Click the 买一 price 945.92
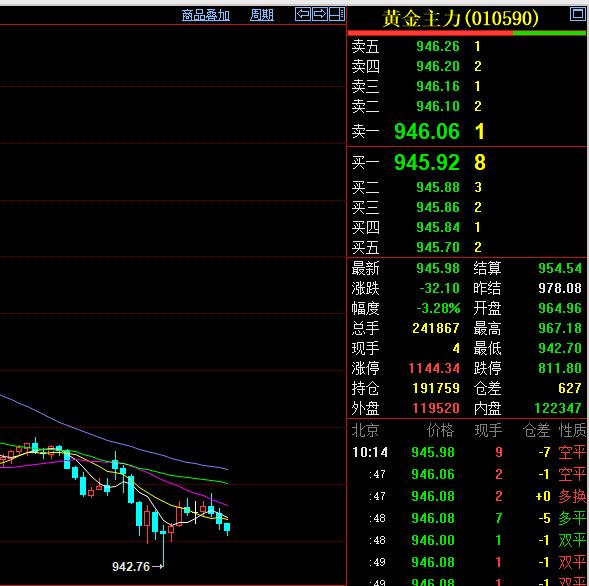Screen dimensions: 589x586 [427, 162]
